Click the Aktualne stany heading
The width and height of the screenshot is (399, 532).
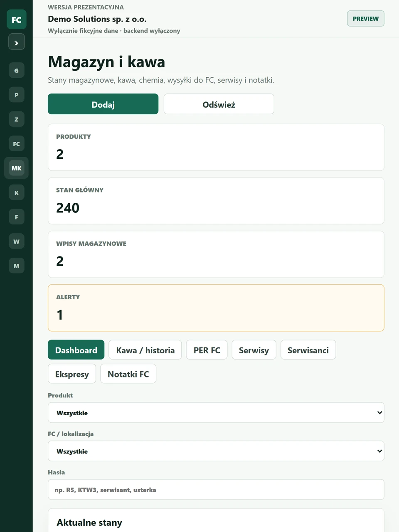click(x=89, y=522)
